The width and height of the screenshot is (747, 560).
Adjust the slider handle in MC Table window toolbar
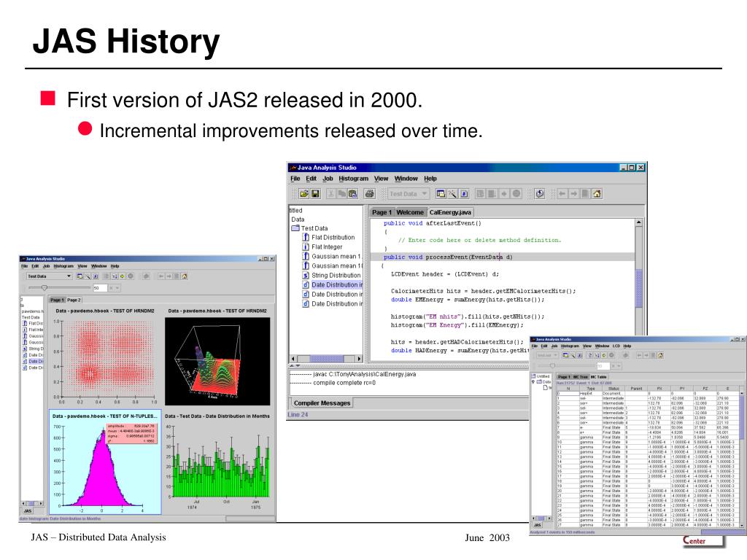tap(553, 366)
